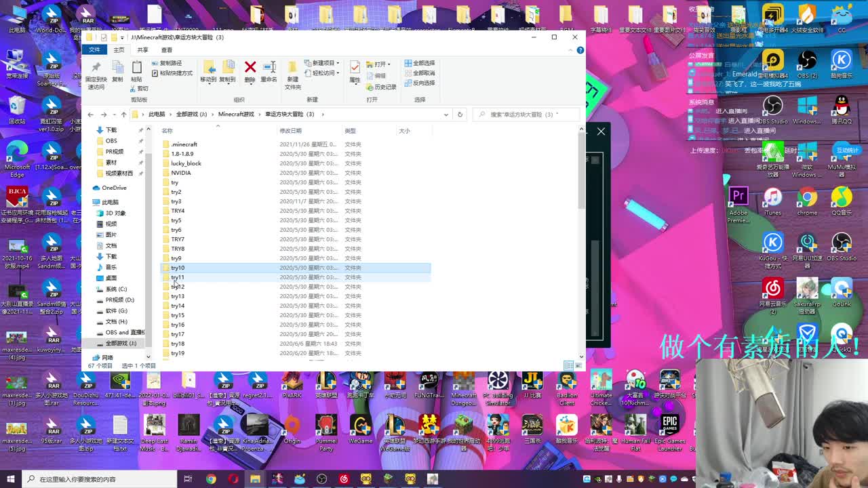Click the file list vertical scrollbar
The height and width of the screenshot is (488, 868).
point(581,169)
